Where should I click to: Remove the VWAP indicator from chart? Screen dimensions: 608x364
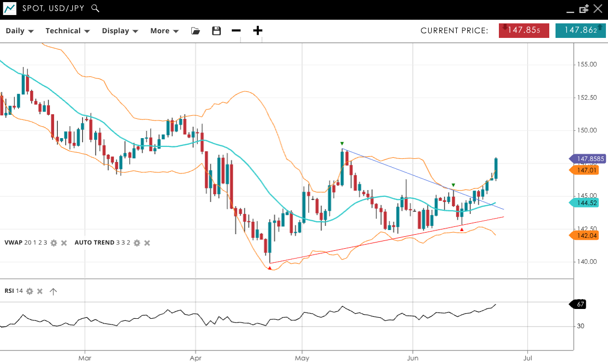point(64,243)
